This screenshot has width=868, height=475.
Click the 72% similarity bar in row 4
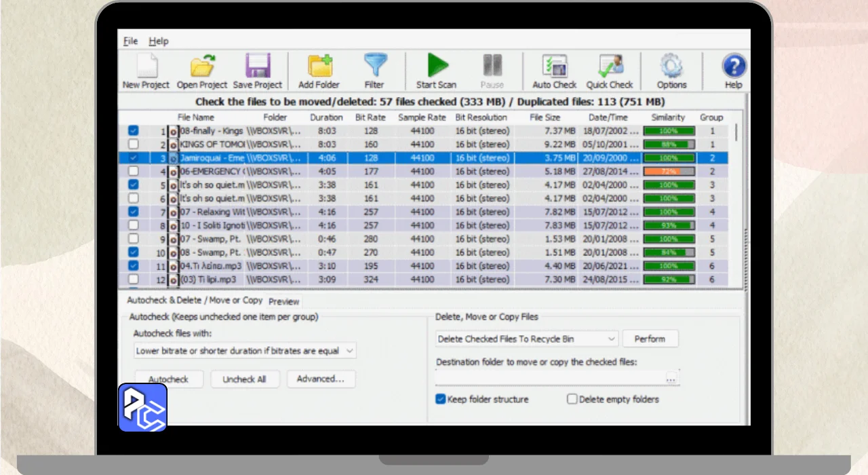669,172
